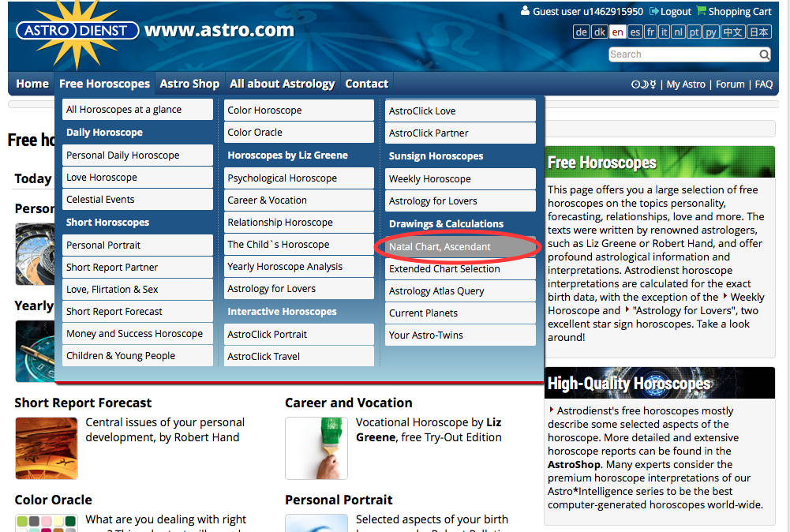Open the FAQ link

click(763, 84)
